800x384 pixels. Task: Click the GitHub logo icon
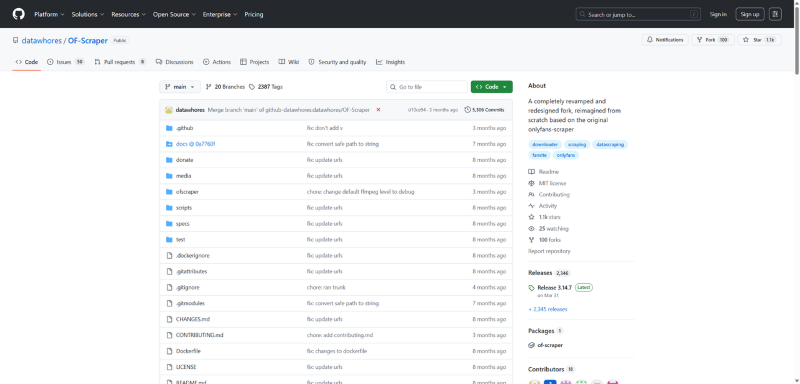coord(18,14)
